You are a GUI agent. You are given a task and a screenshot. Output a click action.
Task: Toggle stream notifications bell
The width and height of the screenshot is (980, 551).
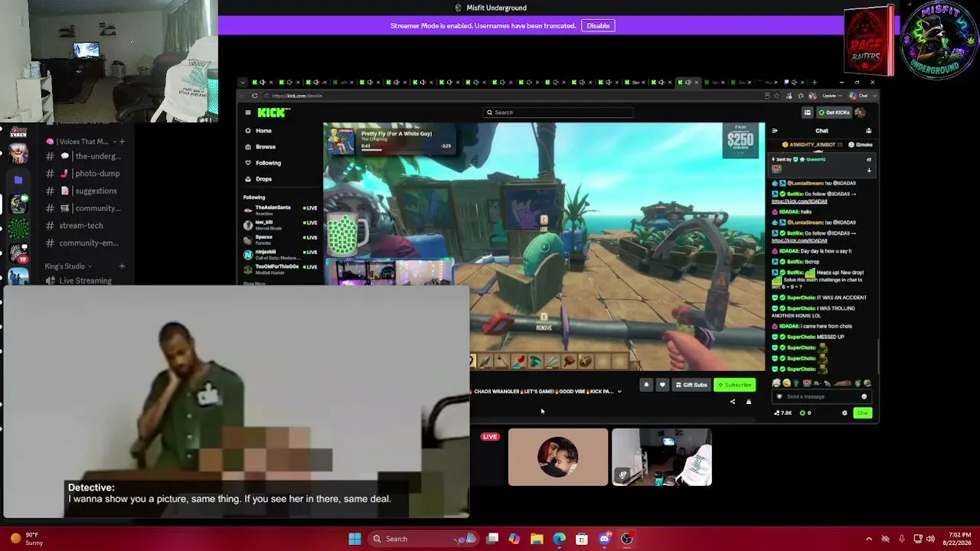(x=646, y=385)
